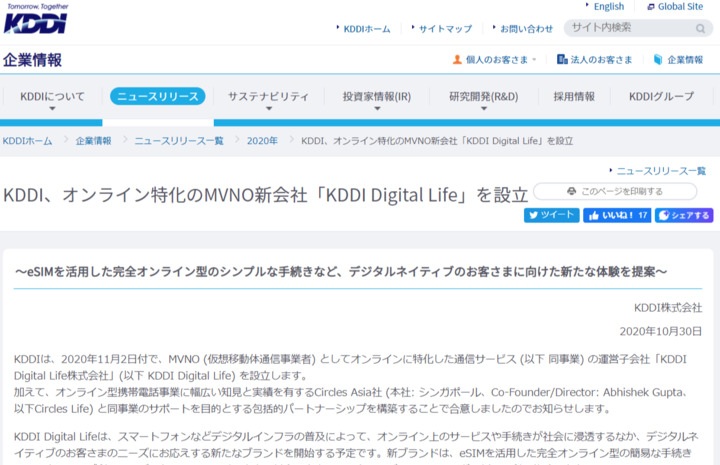This screenshot has height=465, width=720.
Task: Click the icon beside 企業情報 in the header
Action: (658, 60)
